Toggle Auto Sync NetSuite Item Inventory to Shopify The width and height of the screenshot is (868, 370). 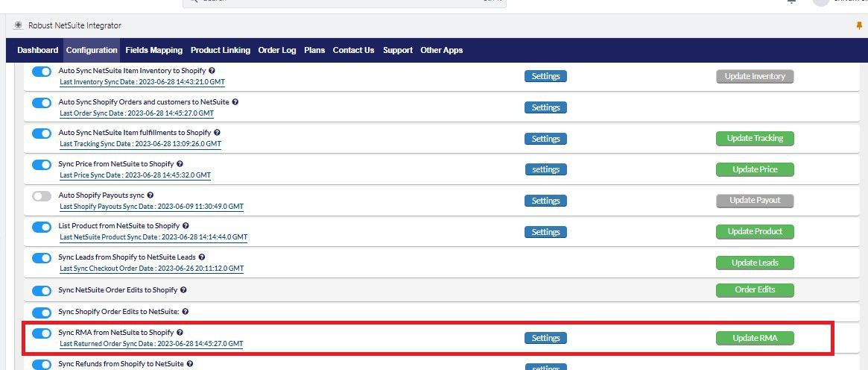tap(42, 72)
